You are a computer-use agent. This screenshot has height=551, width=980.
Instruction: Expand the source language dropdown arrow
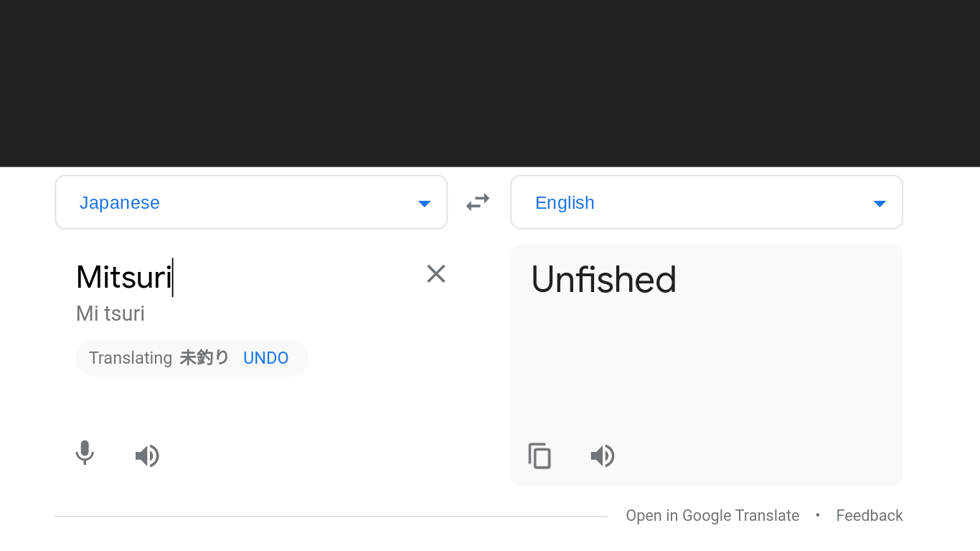tap(424, 204)
